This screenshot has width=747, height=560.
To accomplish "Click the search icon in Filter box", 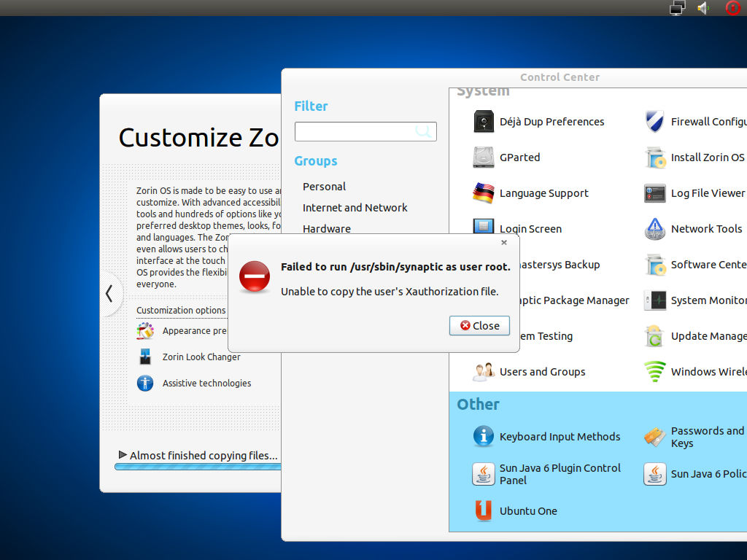I will 423,131.
